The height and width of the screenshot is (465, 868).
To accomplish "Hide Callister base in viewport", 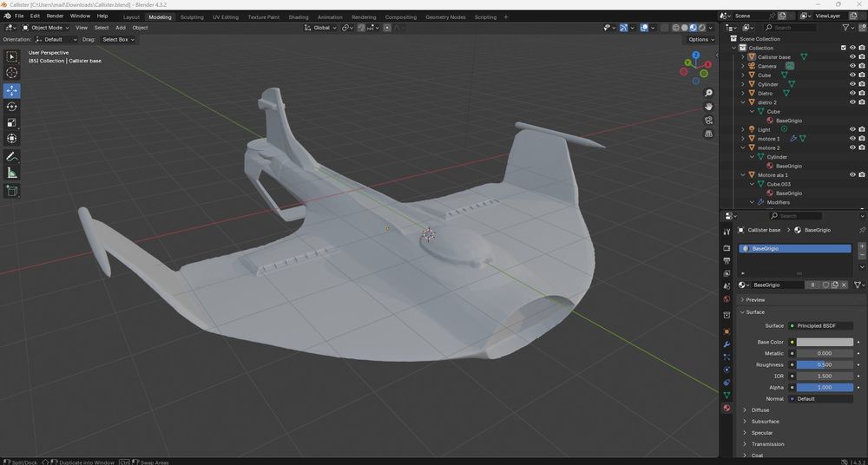I will (852, 57).
